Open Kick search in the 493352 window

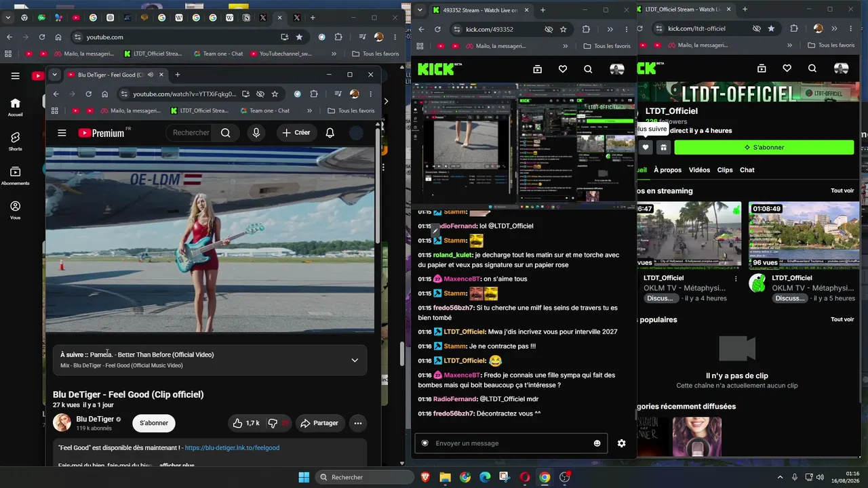588,69
